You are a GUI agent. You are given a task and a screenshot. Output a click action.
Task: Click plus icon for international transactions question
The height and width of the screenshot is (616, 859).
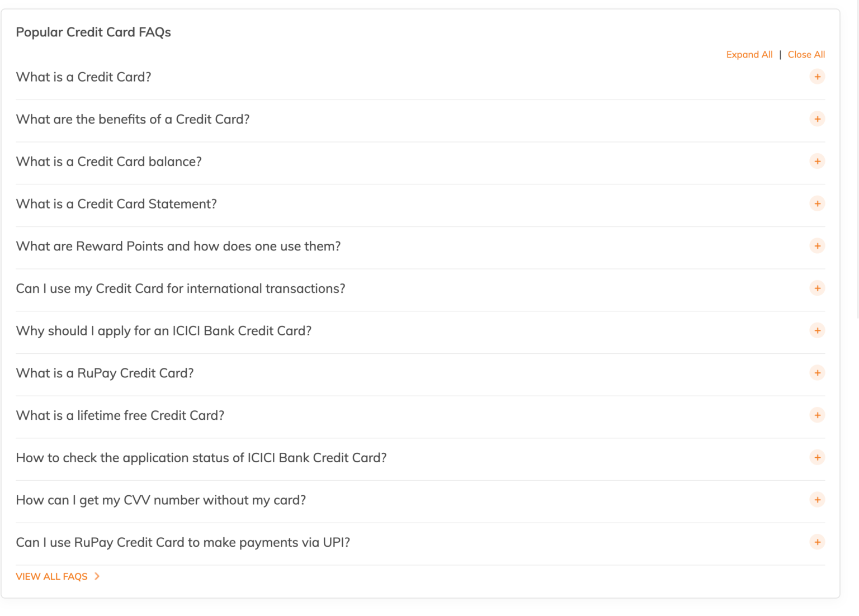coord(817,288)
